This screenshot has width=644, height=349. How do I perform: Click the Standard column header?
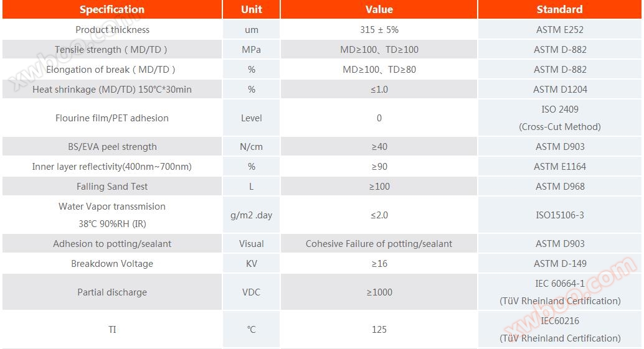tap(559, 9)
